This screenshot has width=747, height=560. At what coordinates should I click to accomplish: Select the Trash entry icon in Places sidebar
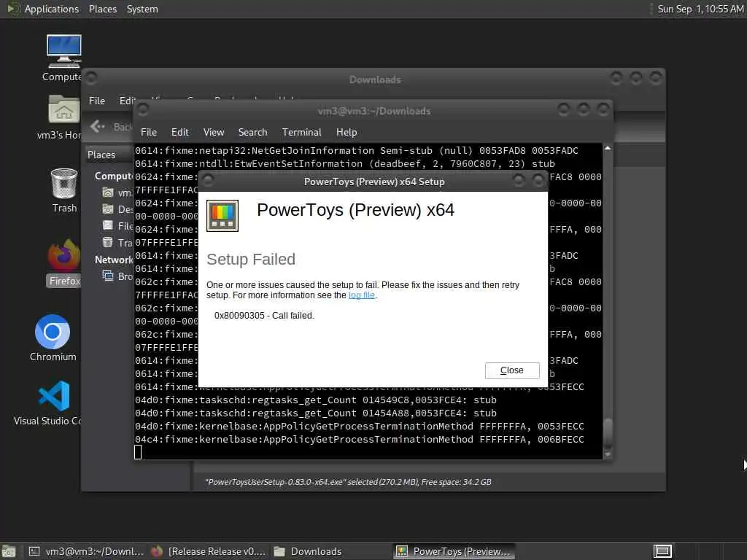(x=108, y=242)
